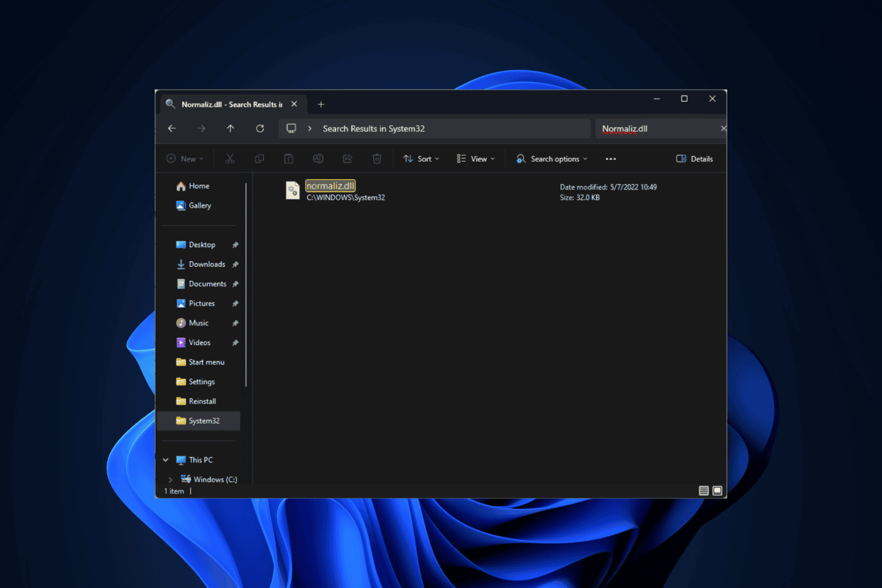Switch to large thumbnails view icon
Viewport: 882px width, 588px height.
717,491
